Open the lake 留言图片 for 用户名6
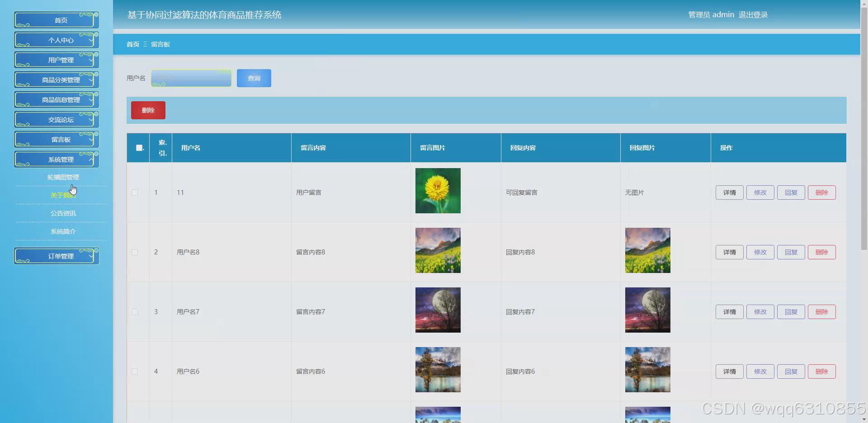 438,370
